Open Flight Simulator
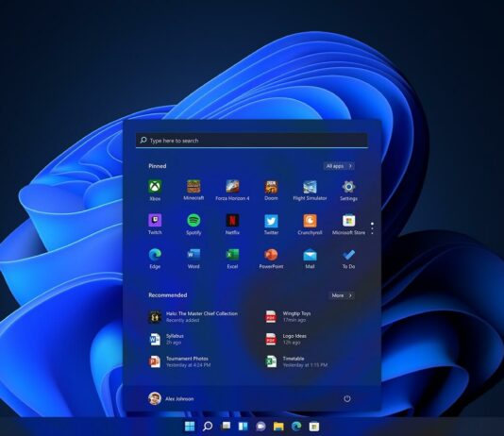 click(x=310, y=191)
